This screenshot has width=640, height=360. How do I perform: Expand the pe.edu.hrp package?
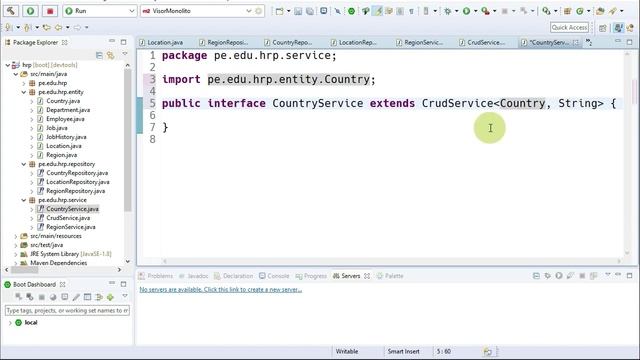24,83
